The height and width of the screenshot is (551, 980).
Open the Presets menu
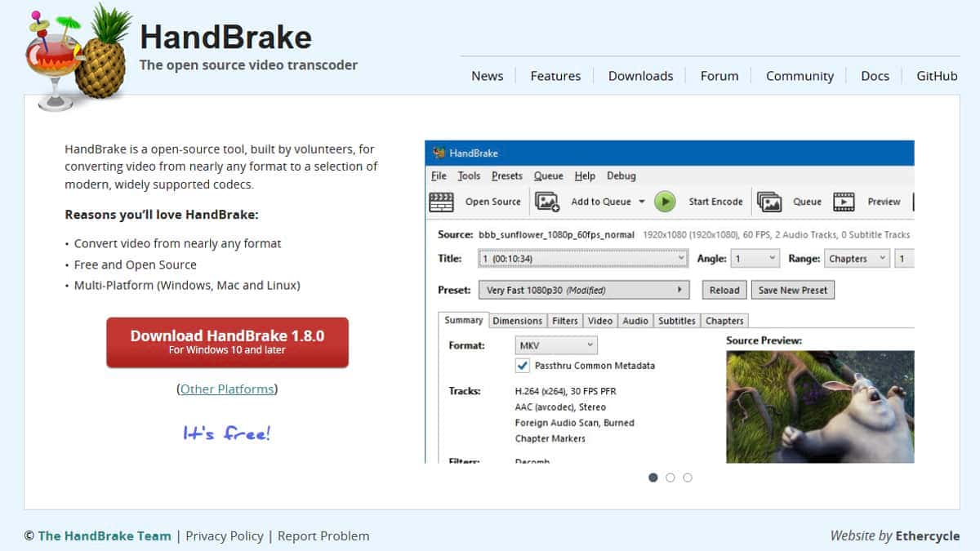point(506,176)
